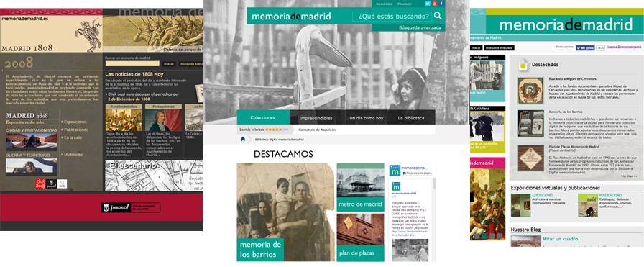Click the memoriademadrid.es title in the left page

click(x=24, y=18)
